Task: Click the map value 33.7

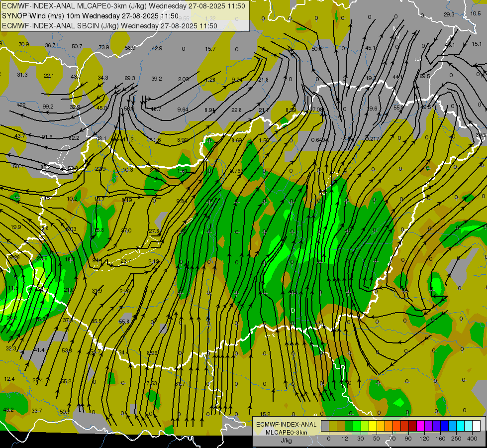Action: 37,411
